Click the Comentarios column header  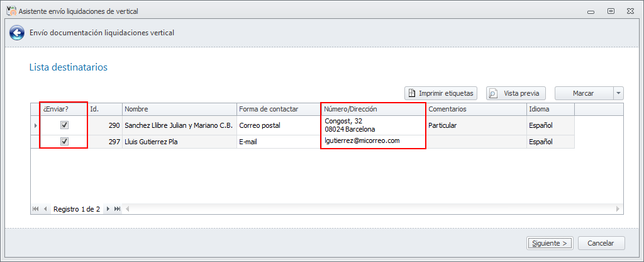[477, 110]
